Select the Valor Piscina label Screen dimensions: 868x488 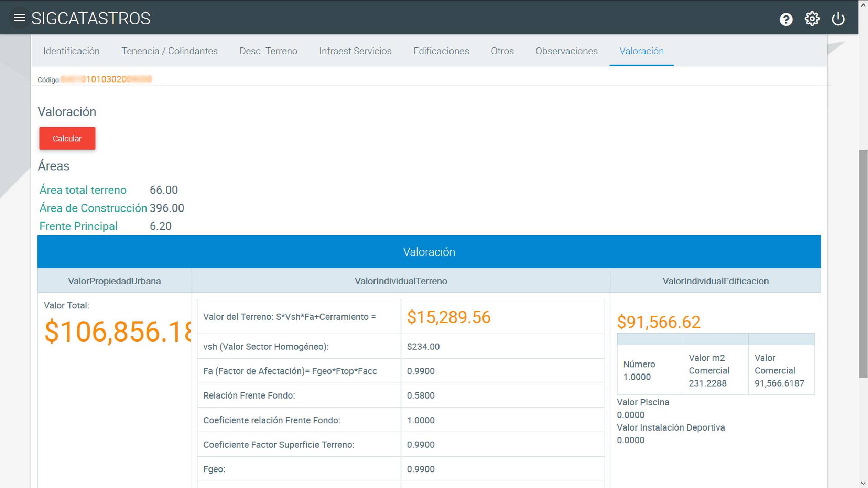643,402
